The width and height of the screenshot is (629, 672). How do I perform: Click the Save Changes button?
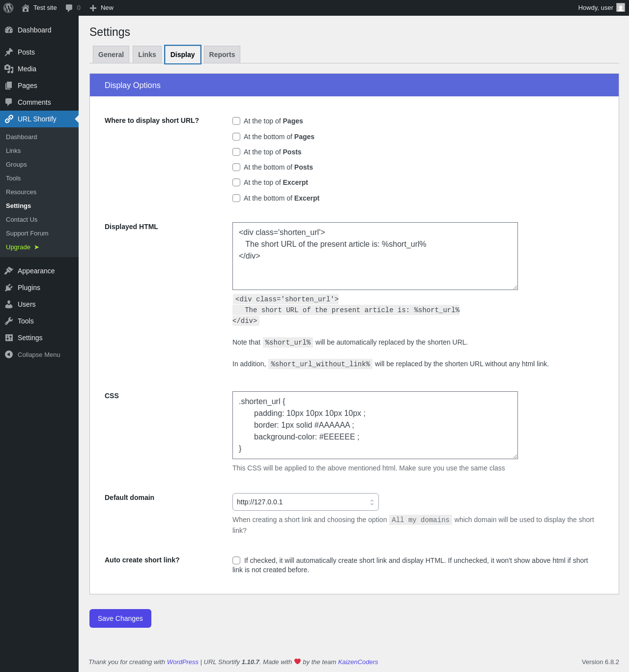coord(120,618)
